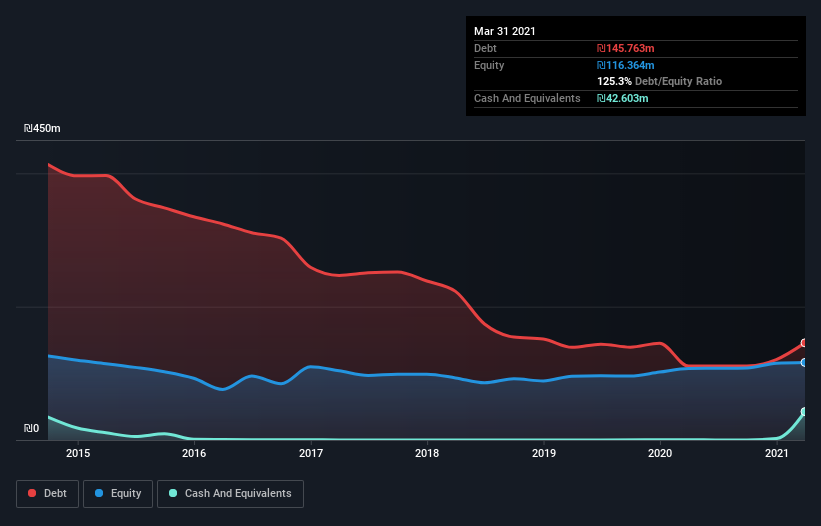This screenshot has width=821, height=526.
Task: Toggle the Equity series legend button
Action: [x=118, y=494]
